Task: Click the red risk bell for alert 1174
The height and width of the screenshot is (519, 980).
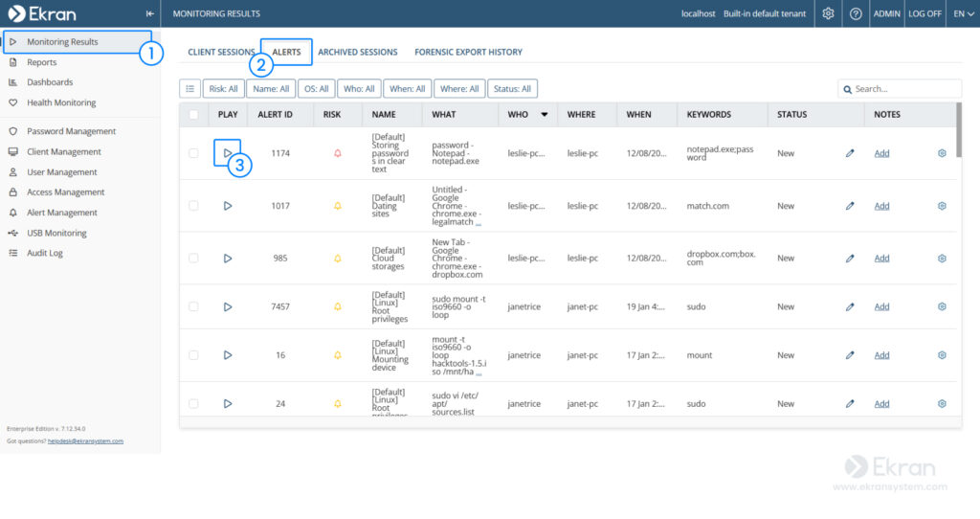Action: pos(338,153)
